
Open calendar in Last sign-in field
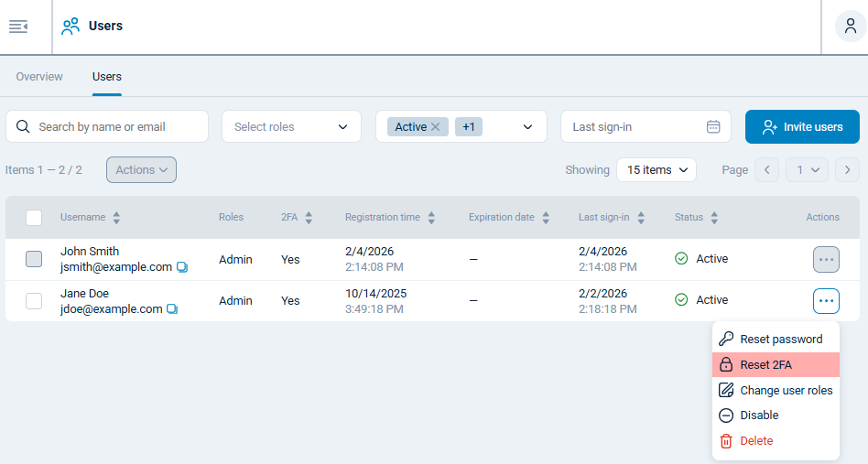[x=713, y=127]
